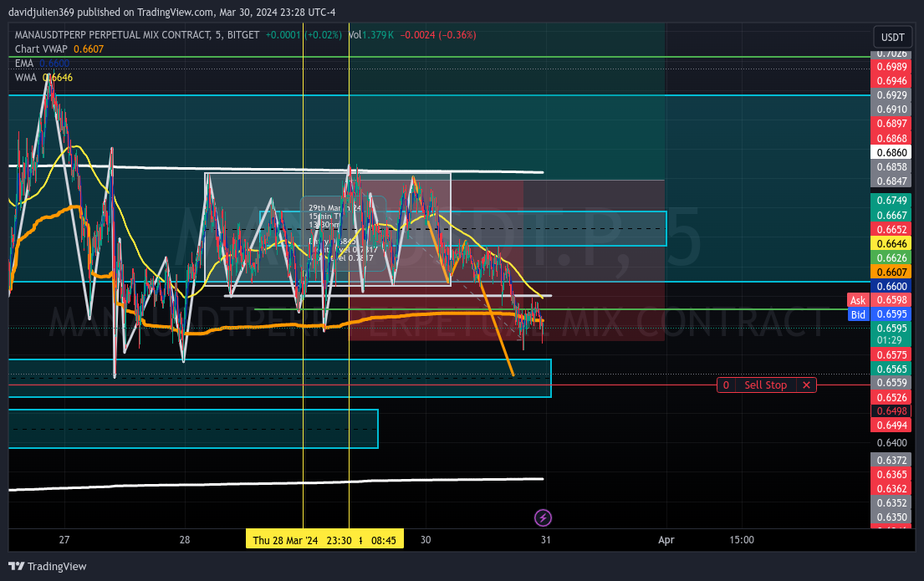Click the 15:00 label on the time axis
924x581 pixels.
(742, 540)
